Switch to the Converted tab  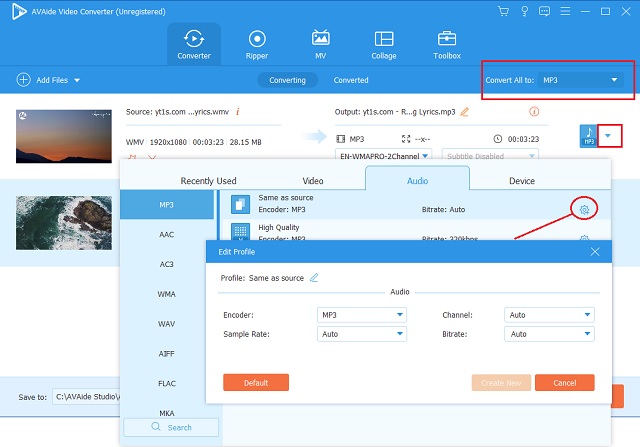point(351,80)
